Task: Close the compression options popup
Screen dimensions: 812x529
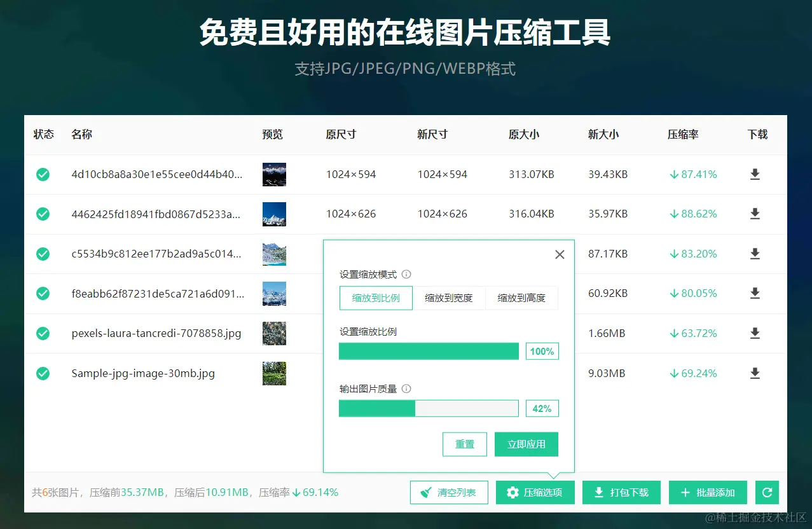Action: coord(560,254)
